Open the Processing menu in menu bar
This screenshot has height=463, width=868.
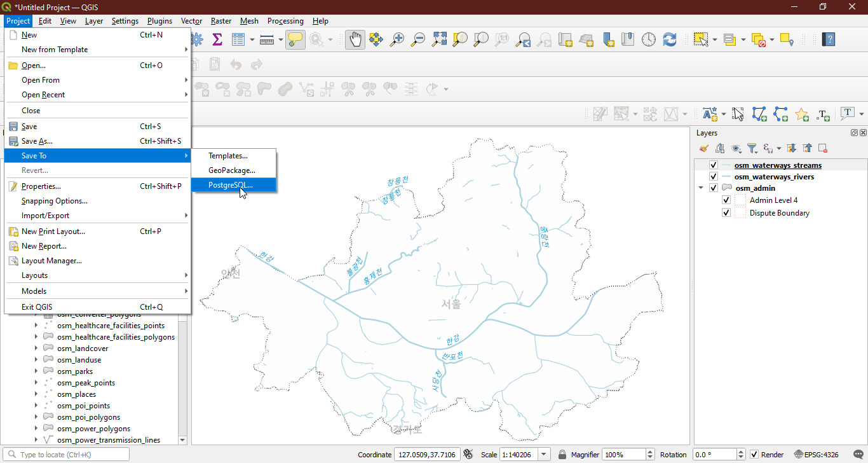tap(285, 21)
